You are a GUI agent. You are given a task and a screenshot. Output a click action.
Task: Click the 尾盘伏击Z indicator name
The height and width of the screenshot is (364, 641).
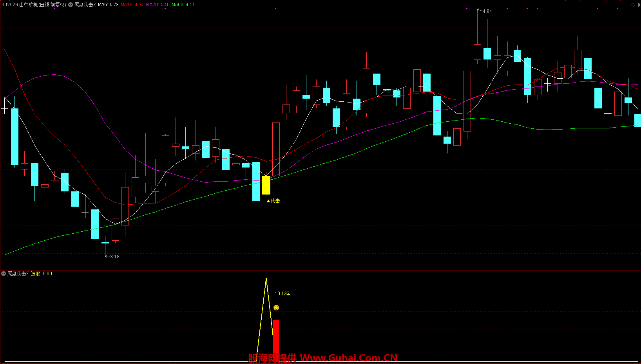point(85,5)
